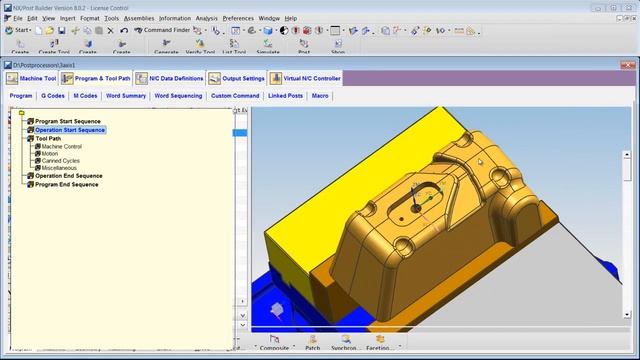Open the View menu
The image size is (640, 360).
(49, 18)
